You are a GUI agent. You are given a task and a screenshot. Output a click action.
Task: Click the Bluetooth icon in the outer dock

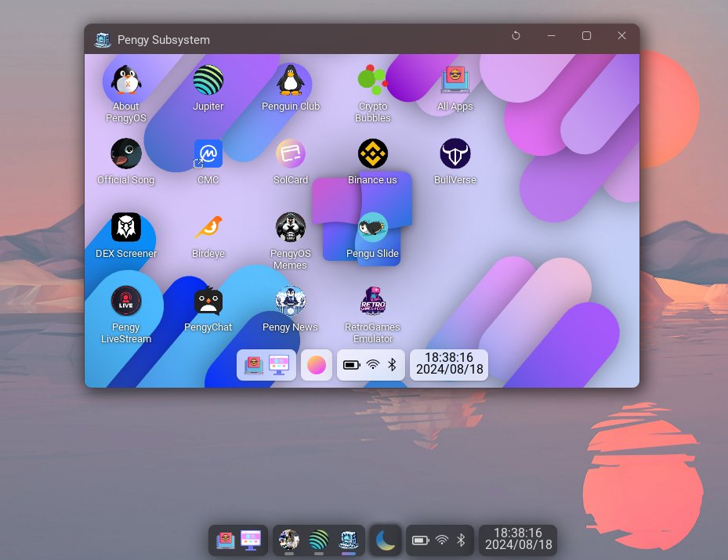461,540
